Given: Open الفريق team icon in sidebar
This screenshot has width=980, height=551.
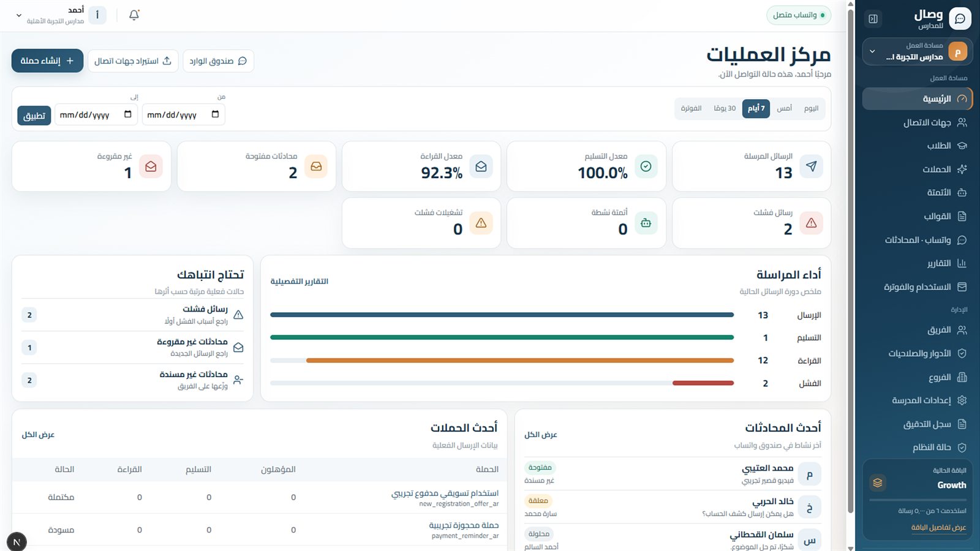Looking at the screenshot, I should point(962,330).
